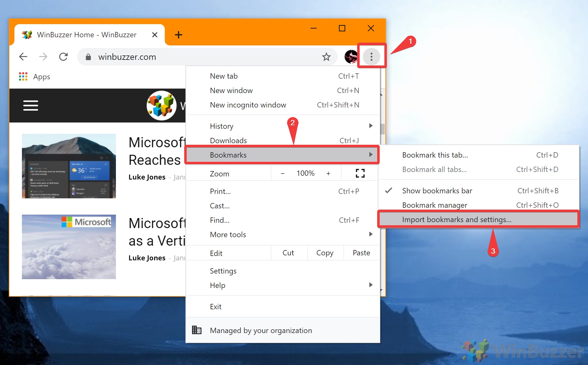Select New window menu entry

click(283, 91)
